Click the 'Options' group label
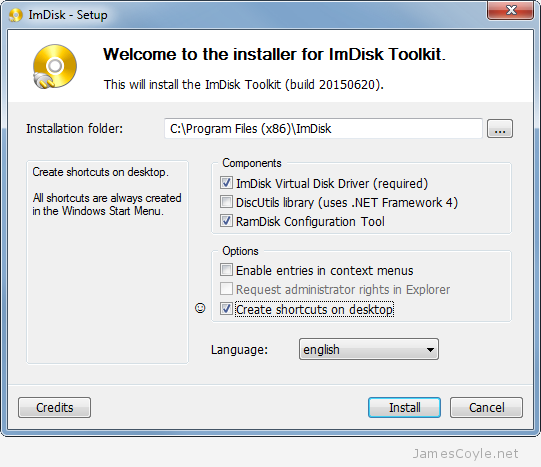Image resolution: width=541 pixels, height=467 pixels. (x=240, y=251)
